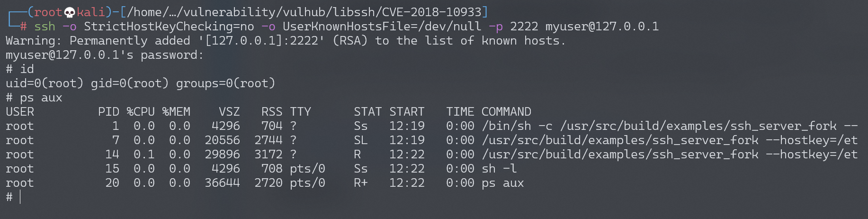Click myuser@127.0.0.1 in the ssh command
This screenshot has width=868, height=219.
point(601,27)
